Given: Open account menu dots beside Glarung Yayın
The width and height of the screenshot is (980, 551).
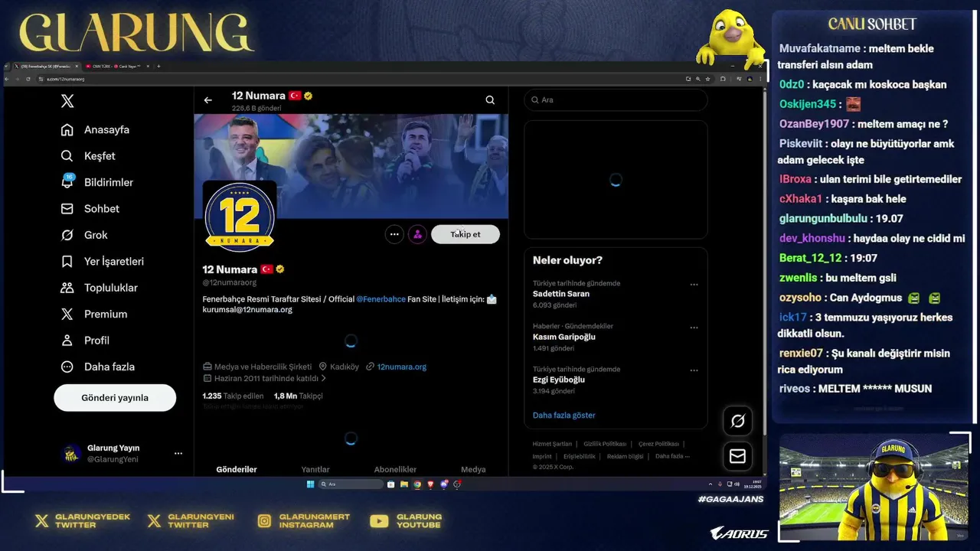Looking at the screenshot, I should pyautogui.click(x=178, y=453).
